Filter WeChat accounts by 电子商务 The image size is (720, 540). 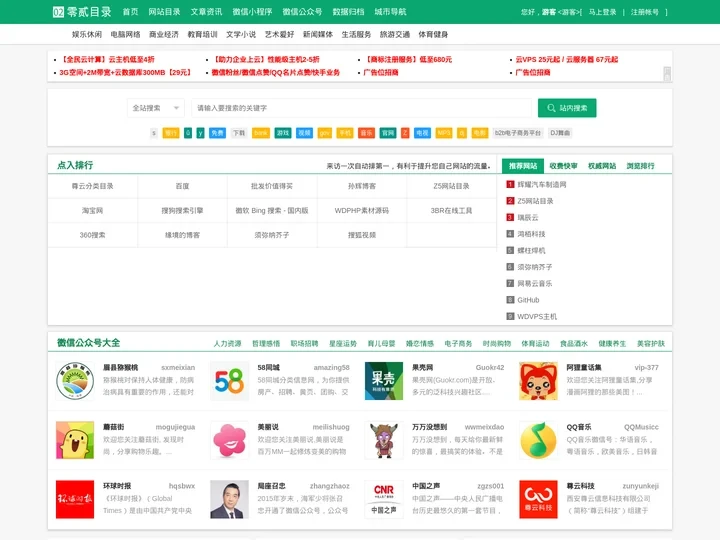pos(458,343)
